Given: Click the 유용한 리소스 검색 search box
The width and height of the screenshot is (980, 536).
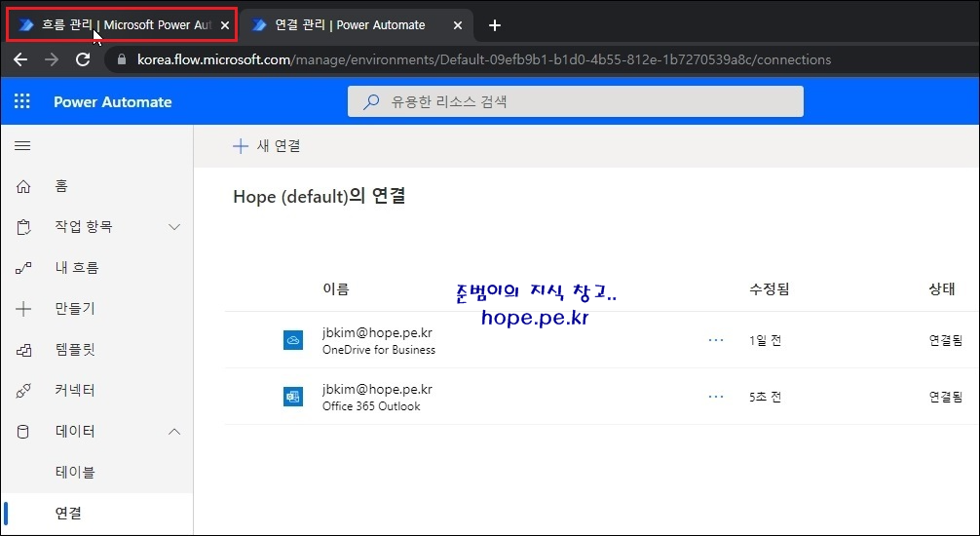Looking at the screenshot, I should tap(575, 101).
